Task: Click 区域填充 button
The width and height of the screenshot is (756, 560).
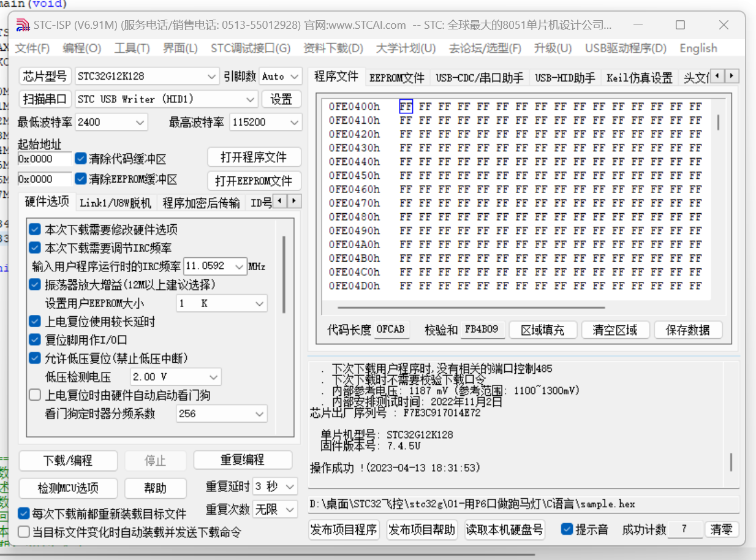Action: pyautogui.click(x=543, y=330)
